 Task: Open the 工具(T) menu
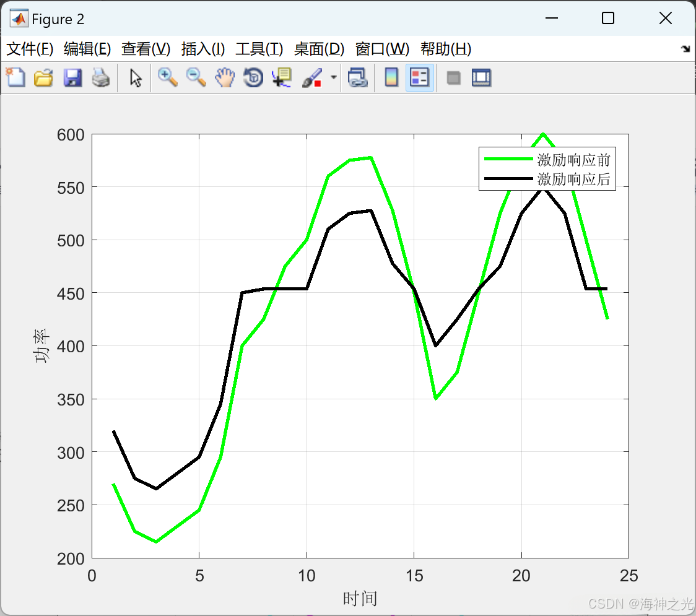259,49
